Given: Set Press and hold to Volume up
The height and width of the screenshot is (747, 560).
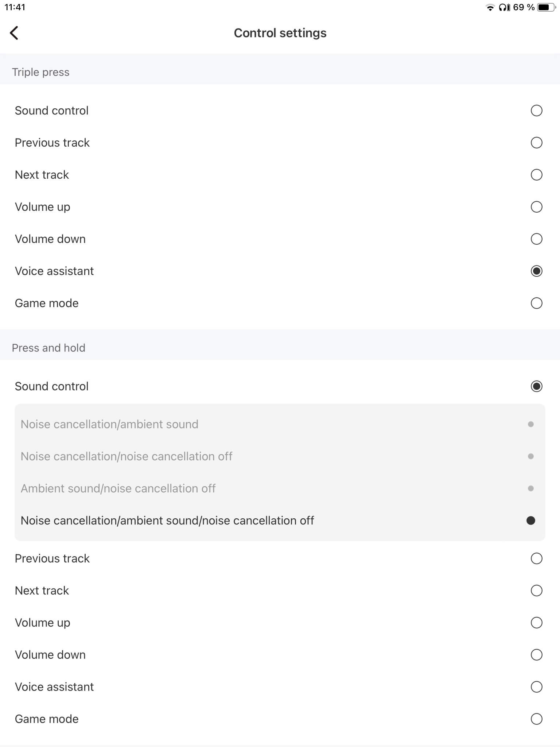Looking at the screenshot, I should tap(536, 623).
